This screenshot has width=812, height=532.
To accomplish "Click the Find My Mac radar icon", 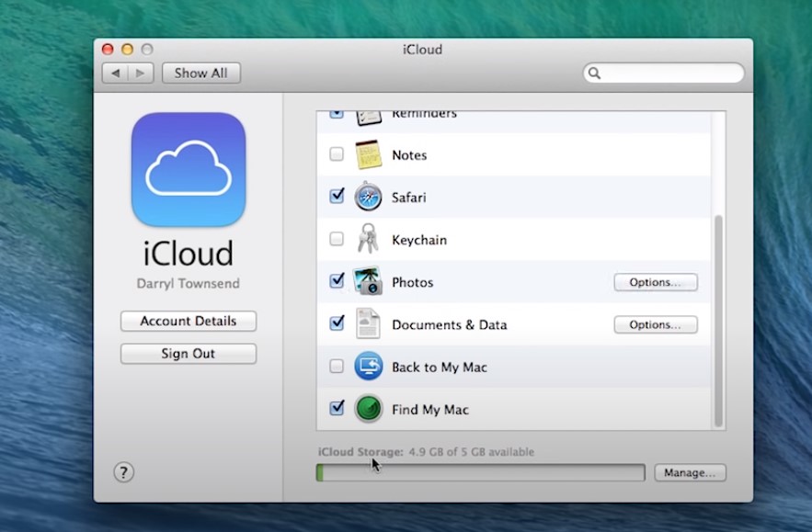I will pos(368,409).
